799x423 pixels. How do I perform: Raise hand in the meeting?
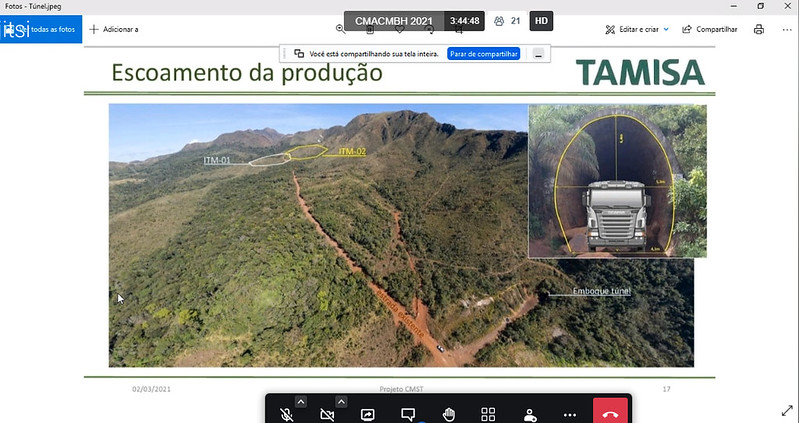[449, 413]
